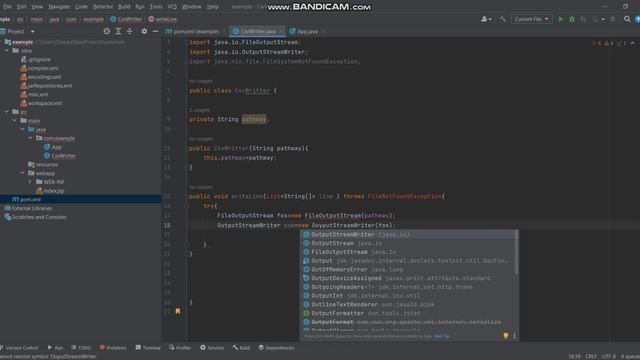This screenshot has height=360, width=640.
Task: Click the Select Opened File target icon
Action: click(x=107, y=31)
